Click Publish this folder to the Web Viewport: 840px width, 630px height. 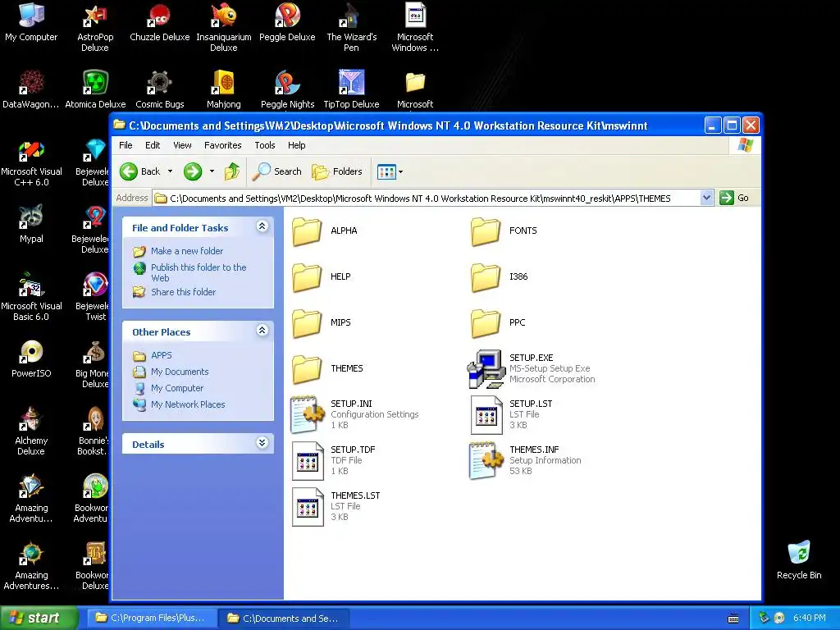pyautogui.click(x=199, y=272)
